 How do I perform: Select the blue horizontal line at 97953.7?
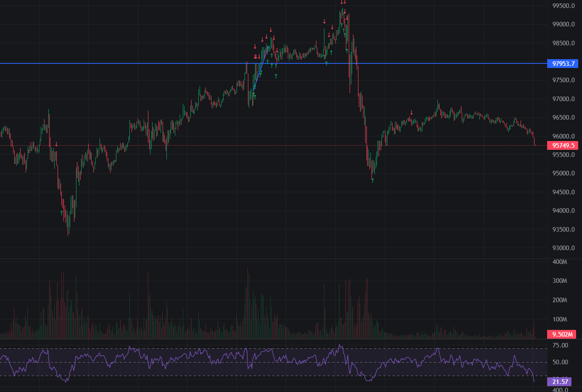[273, 63]
